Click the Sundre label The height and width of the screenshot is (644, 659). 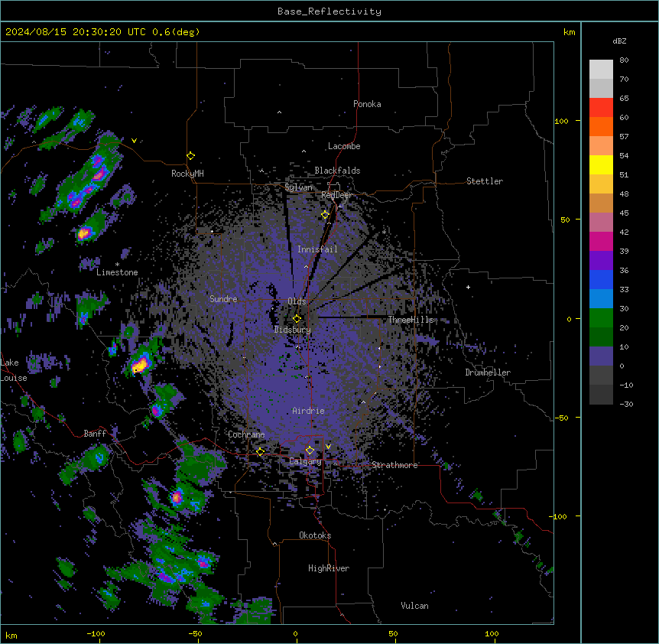click(x=223, y=299)
